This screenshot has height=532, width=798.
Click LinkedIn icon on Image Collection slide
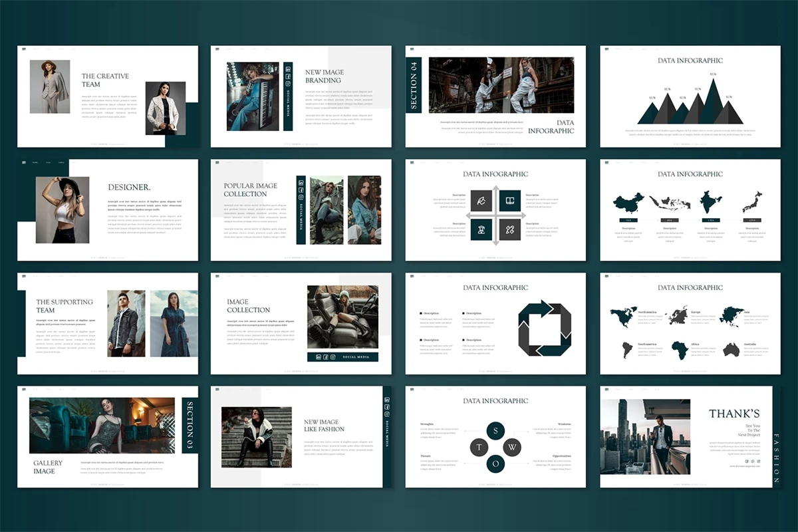319,357
